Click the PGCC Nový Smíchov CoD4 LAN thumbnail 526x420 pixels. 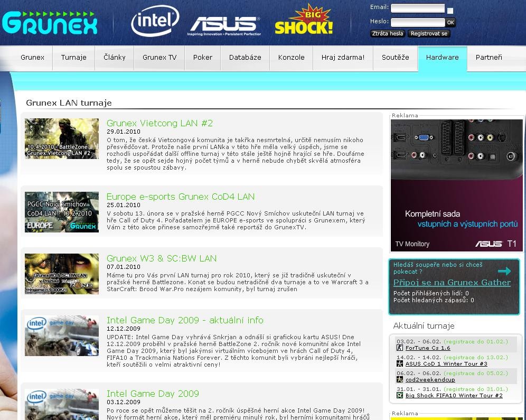62,212
